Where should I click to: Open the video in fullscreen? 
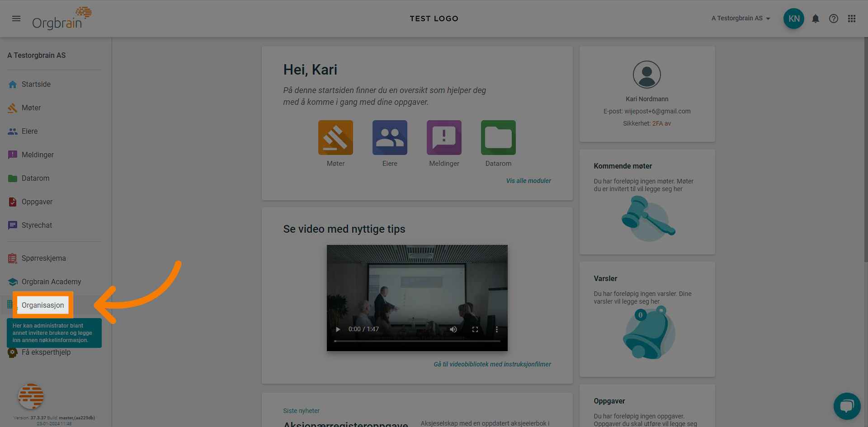[475, 329]
